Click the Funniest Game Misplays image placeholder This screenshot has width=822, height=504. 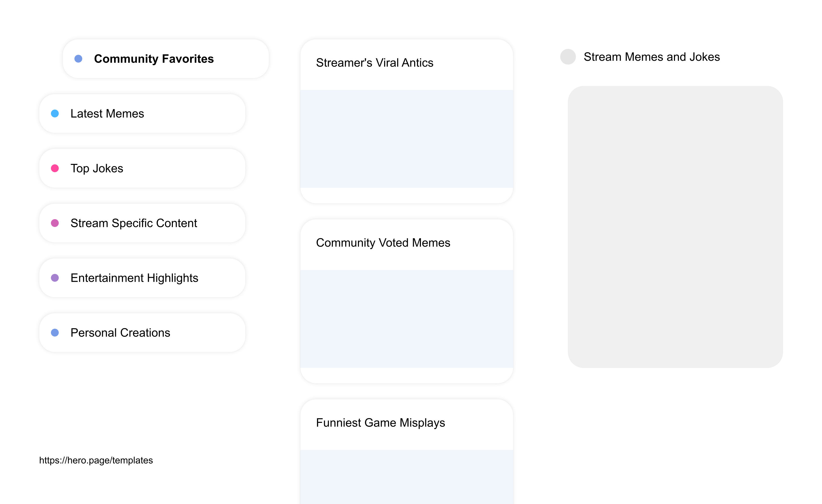pyautogui.click(x=407, y=477)
